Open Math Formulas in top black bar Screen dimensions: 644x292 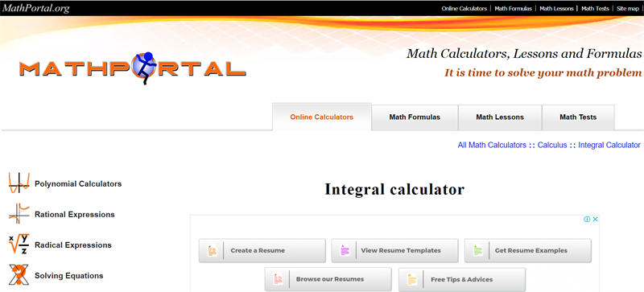point(513,8)
